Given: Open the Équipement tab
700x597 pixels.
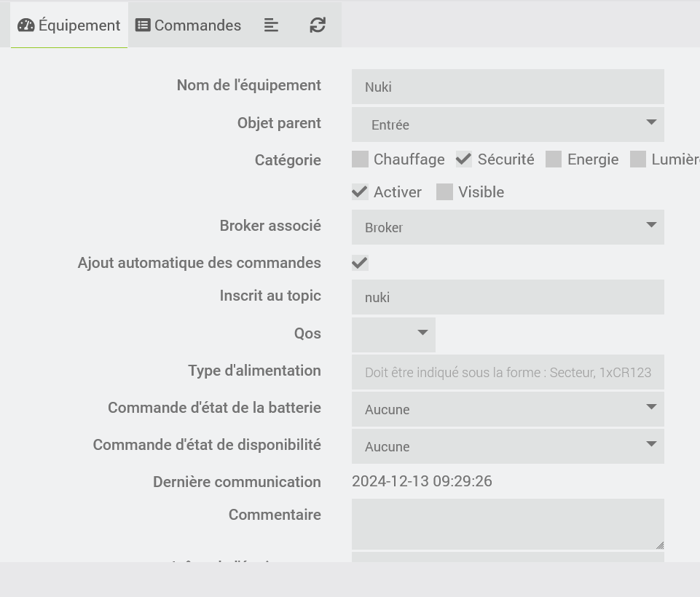Looking at the screenshot, I should 69,25.
